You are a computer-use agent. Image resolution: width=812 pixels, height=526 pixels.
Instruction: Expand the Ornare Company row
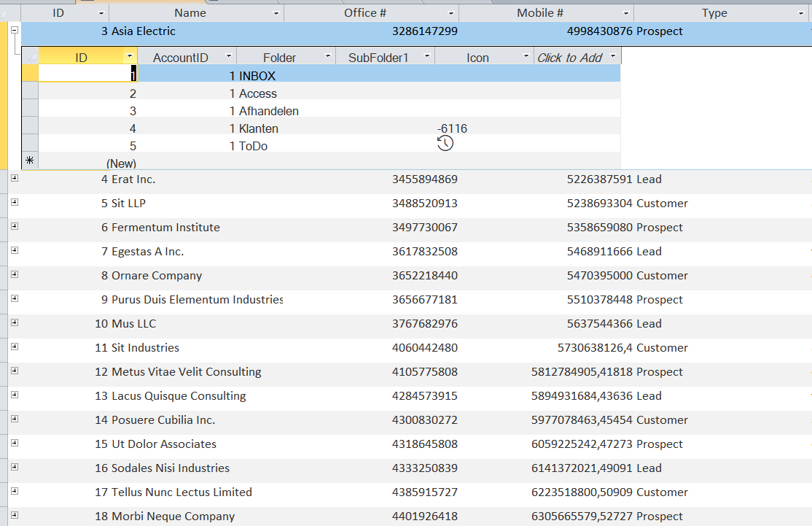click(x=15, y=274)
